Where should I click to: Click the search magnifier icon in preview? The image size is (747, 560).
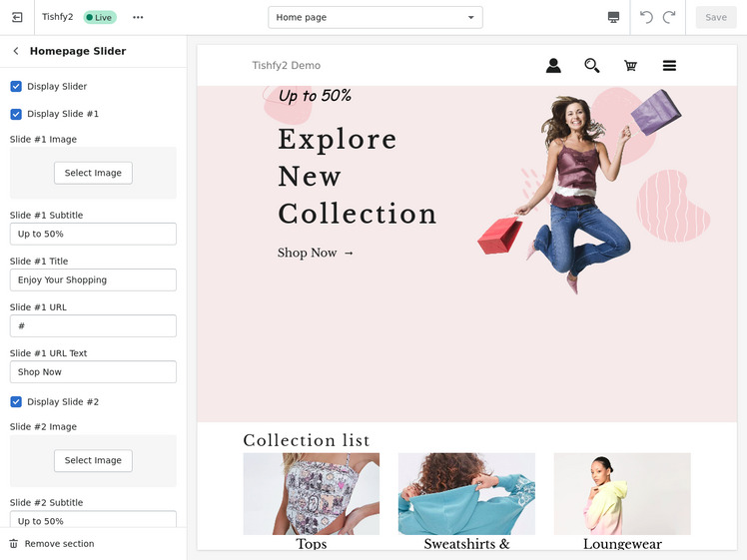coord(591,65)
